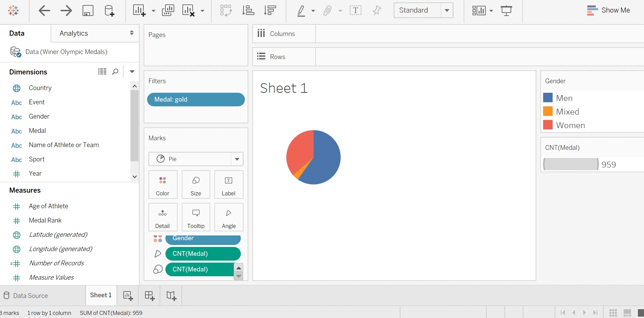Click the Detail marks button
Image resolution: width=644 pixels, height=318 pixels.
pyautogui.click(x=163, y=217)
